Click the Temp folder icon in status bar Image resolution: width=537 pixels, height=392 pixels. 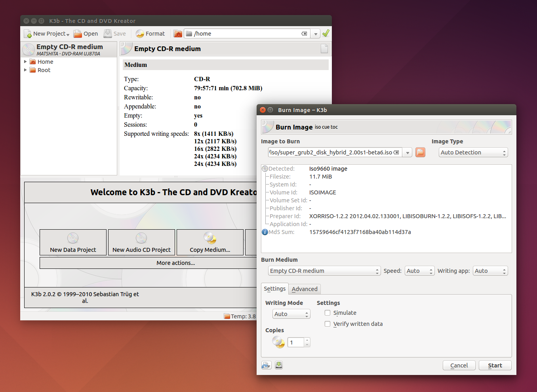227,316
